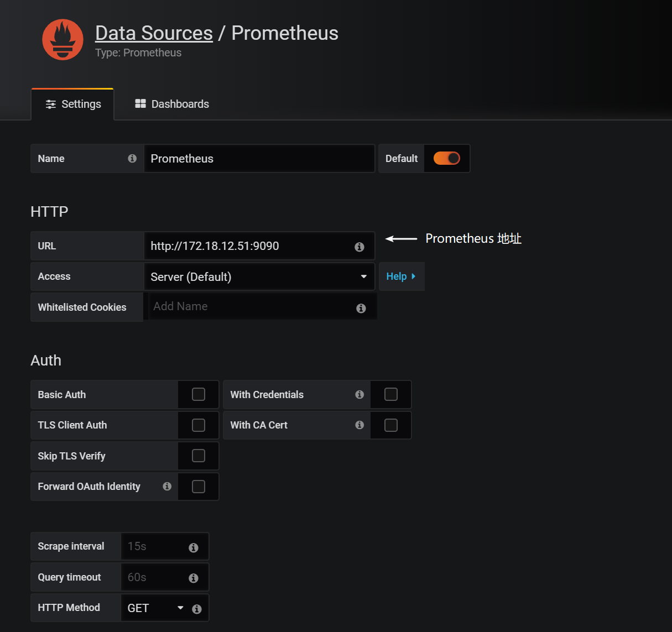672x632 pixels.
Task: Click the Prometheus flame logo icon
Action: (62, 40)
